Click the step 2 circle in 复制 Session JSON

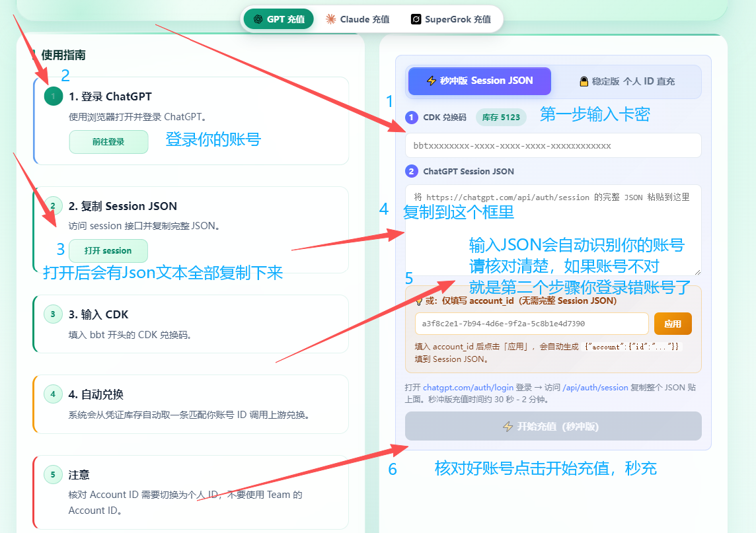pos(53,206)
